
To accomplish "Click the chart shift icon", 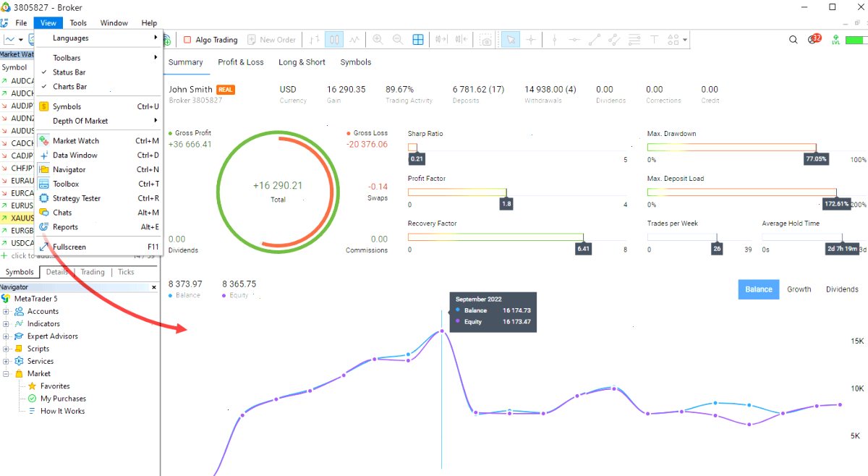I will click(x=461, y=40).
